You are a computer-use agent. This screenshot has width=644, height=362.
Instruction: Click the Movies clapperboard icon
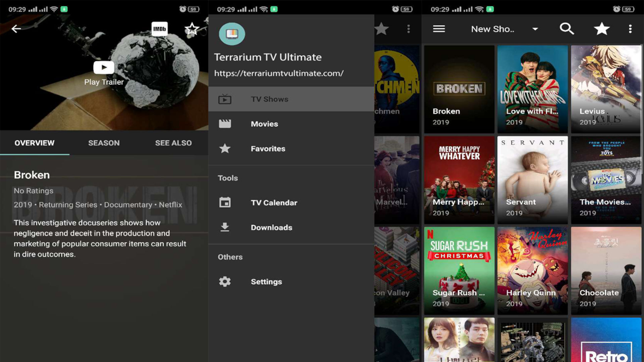coord(225,124)
